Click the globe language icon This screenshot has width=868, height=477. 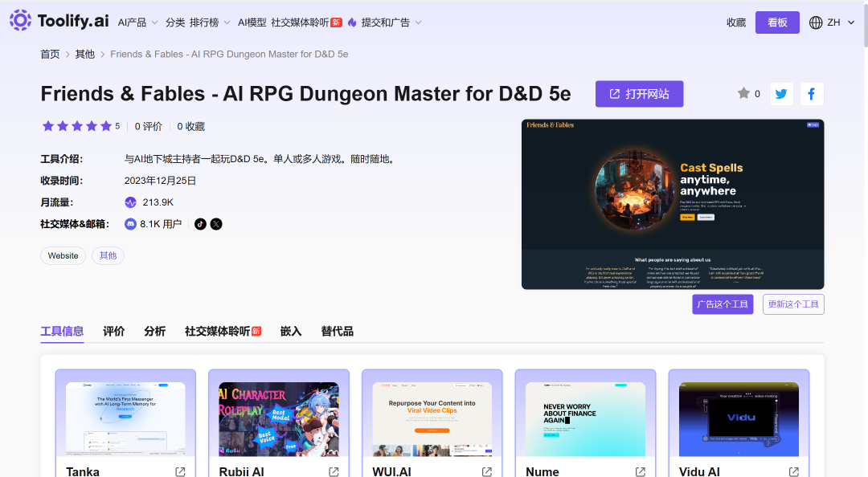click(816, 22)
